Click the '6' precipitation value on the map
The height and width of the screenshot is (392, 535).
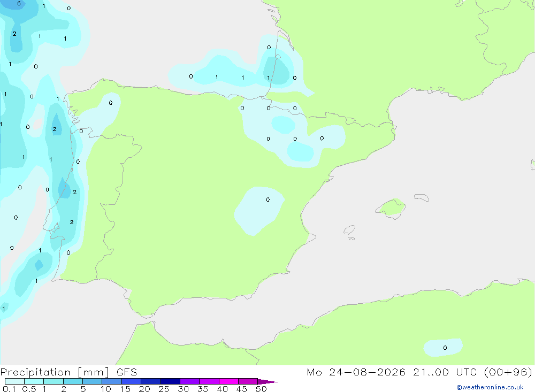pos(19,3)
